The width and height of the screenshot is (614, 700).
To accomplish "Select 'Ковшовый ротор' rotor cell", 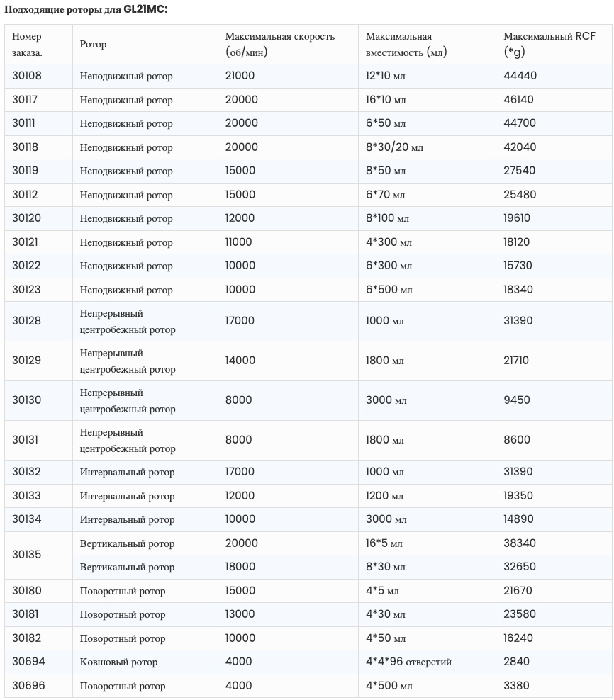I will (x=118, y=662).
